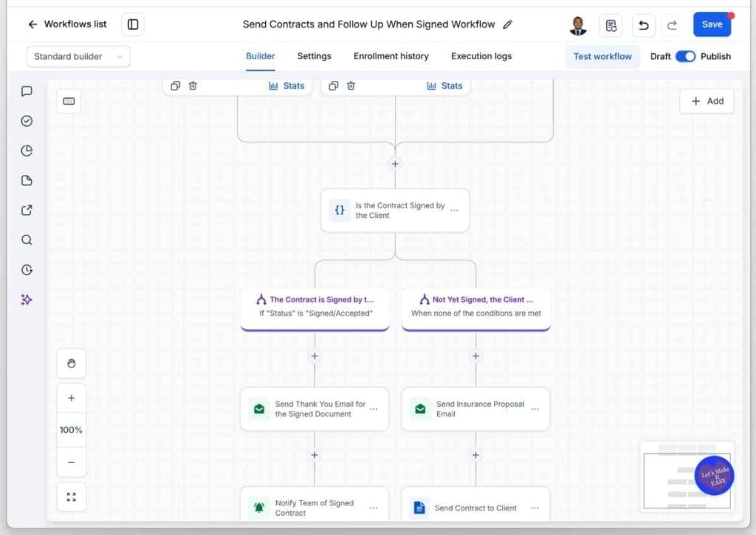Save the workflow
The height and width of the screenshot is (535, 756).
click(712, 24)
